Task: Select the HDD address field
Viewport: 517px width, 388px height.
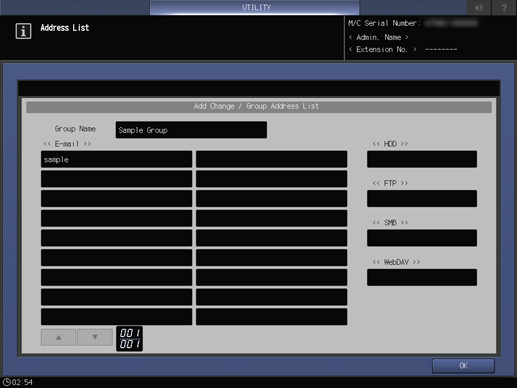Action: (x=422, y=159)
